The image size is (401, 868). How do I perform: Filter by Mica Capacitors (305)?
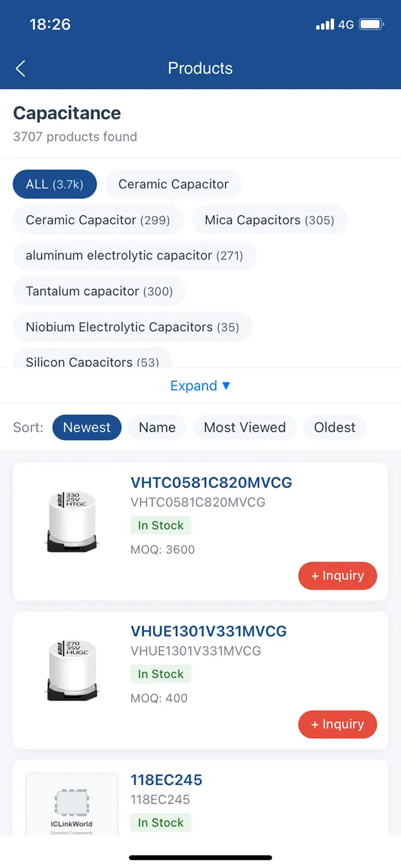click(x=270, y=220)
